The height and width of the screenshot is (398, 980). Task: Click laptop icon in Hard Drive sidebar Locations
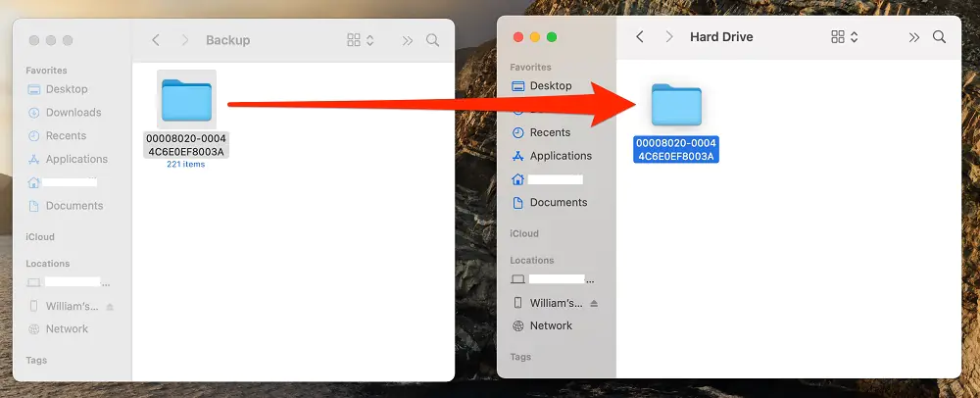click(518, 279)
